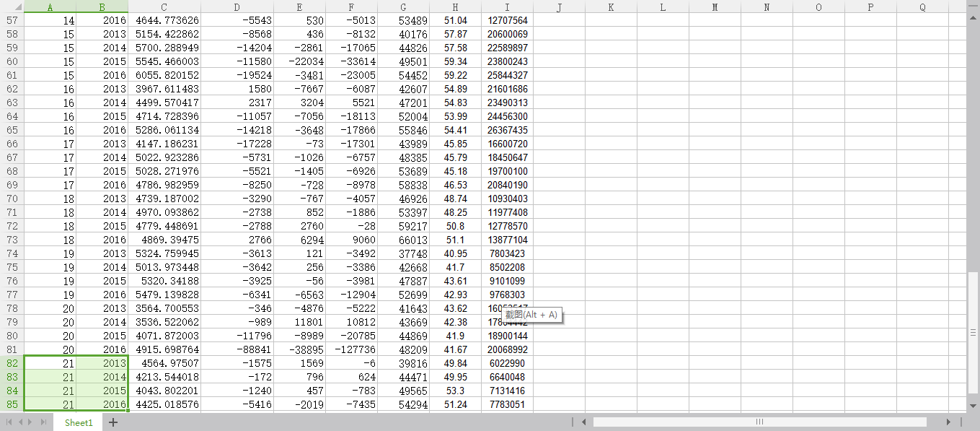The image size is (980, 431).
Task: Select row 74 header
Action: 12,253
